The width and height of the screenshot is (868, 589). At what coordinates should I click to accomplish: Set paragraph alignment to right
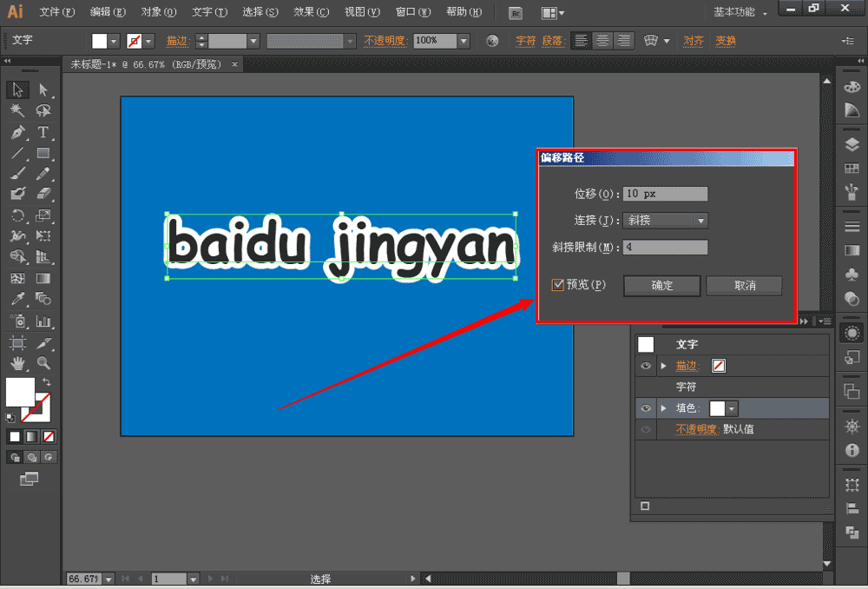coord(624,41)
